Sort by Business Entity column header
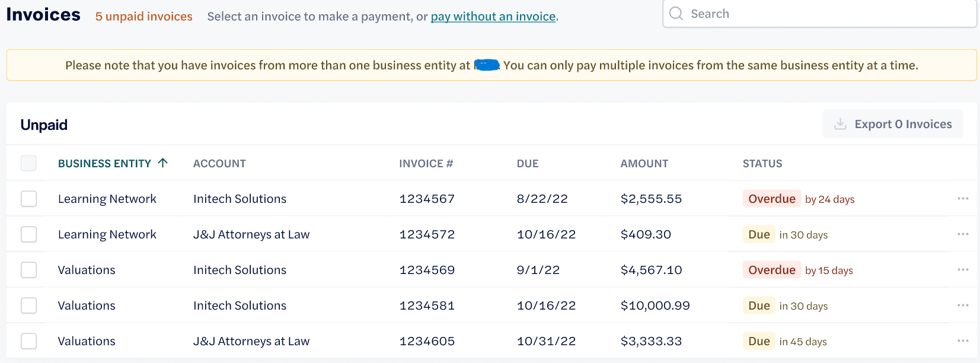This screenshot has height=363, width=980. (104, 164)
